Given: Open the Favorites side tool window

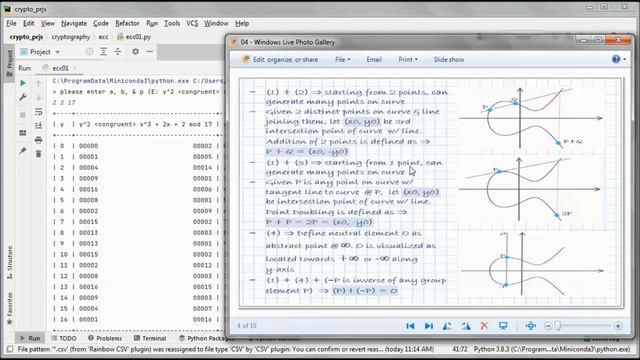Looking at the screenshot, I should [x=9, y=308].
